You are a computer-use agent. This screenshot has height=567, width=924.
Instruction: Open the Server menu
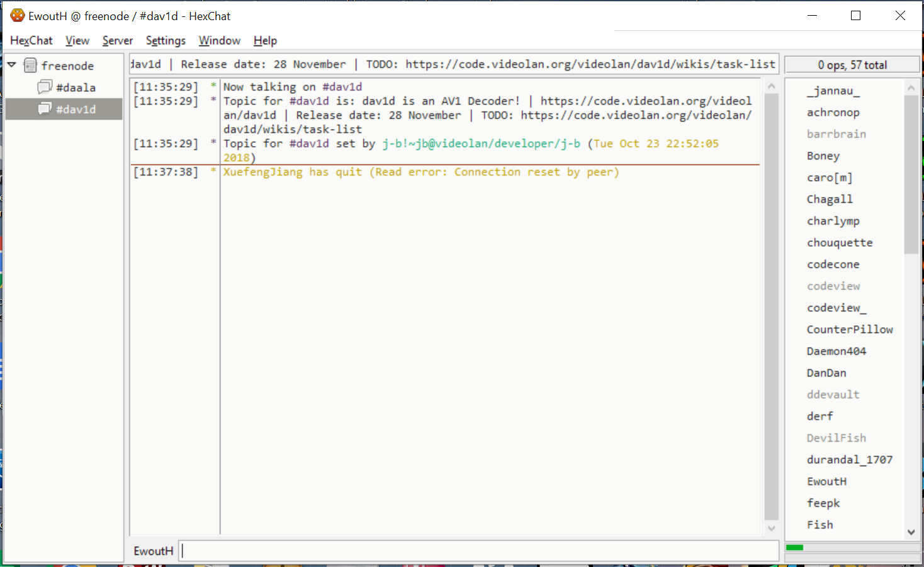point(117,40)
